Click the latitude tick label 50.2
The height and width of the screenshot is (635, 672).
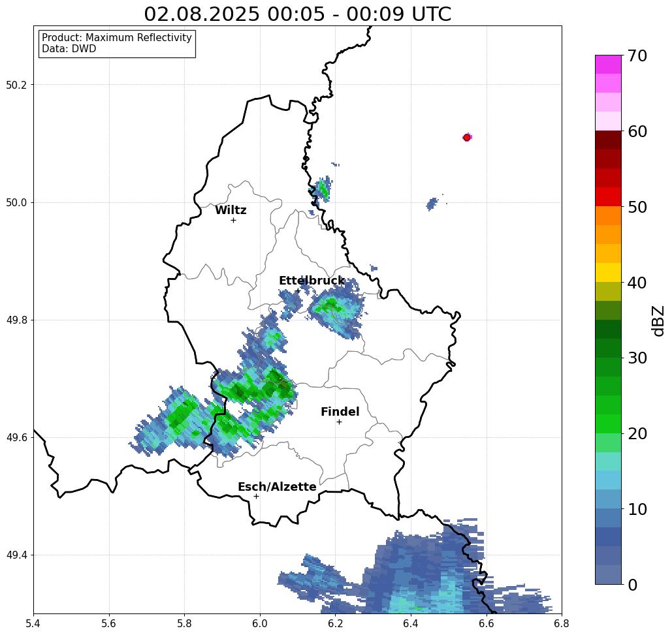click(16, 85)
